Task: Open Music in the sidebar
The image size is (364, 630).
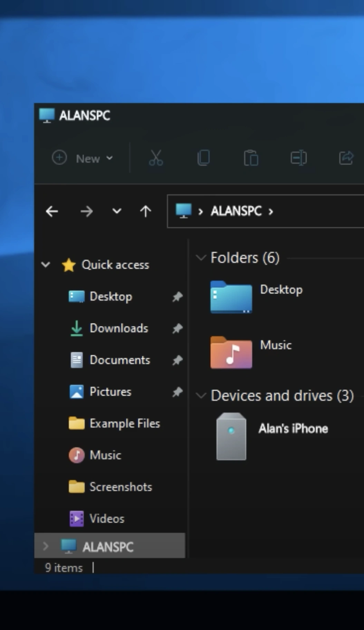Action: pyautogui.click(x=105, y=455)
